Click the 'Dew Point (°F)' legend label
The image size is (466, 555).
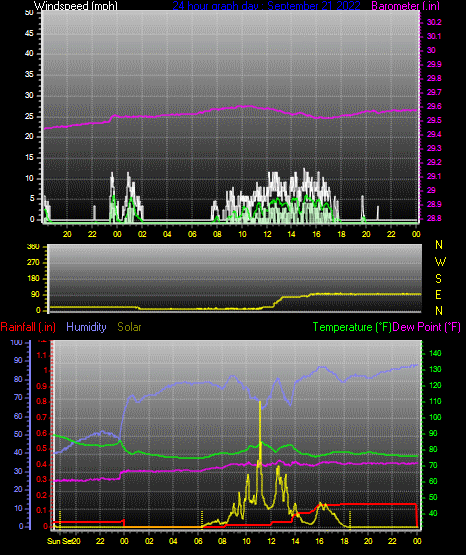point(427,327)
